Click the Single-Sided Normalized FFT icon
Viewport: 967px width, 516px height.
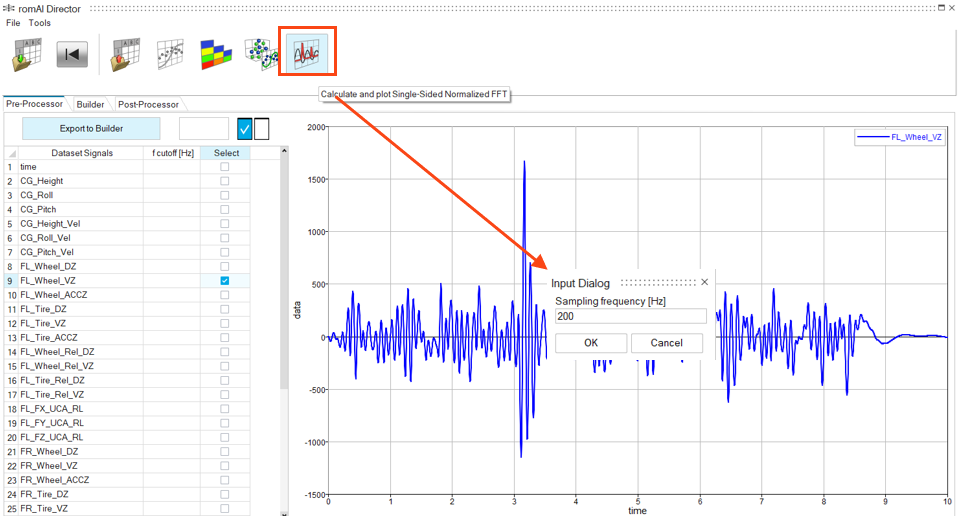(306, 52)
